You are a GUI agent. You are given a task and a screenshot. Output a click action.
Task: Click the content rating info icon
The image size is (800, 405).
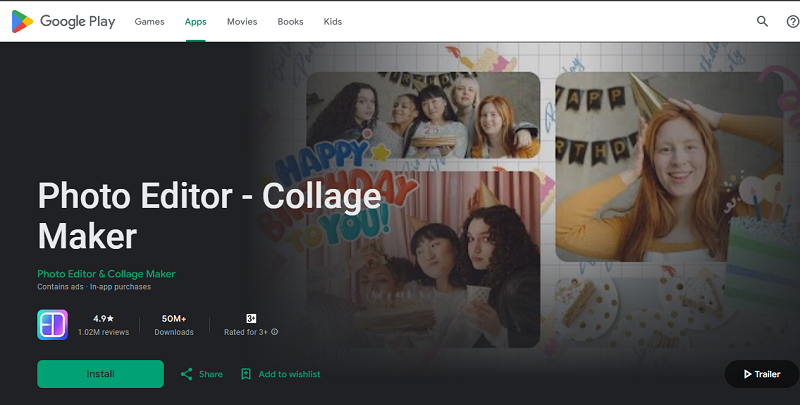pos(274,332)
